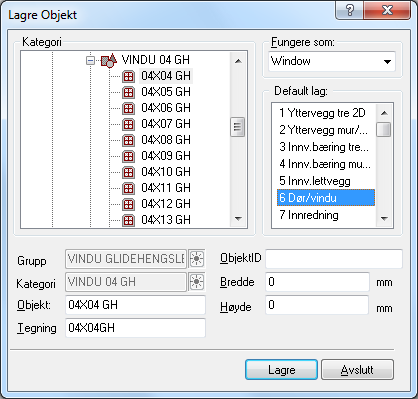Click the Lagre button
Screen dimensions: 418x399
point(281,370)
